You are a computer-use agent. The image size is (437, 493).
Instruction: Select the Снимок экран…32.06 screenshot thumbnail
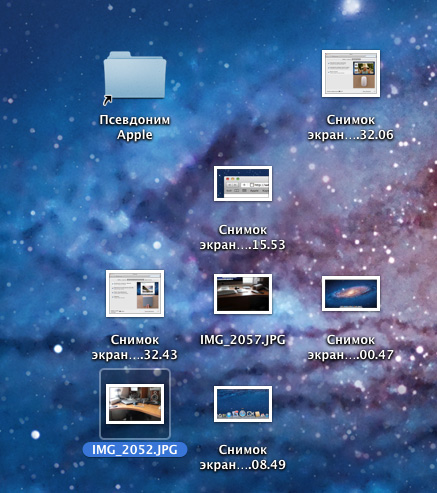(351, 74)
